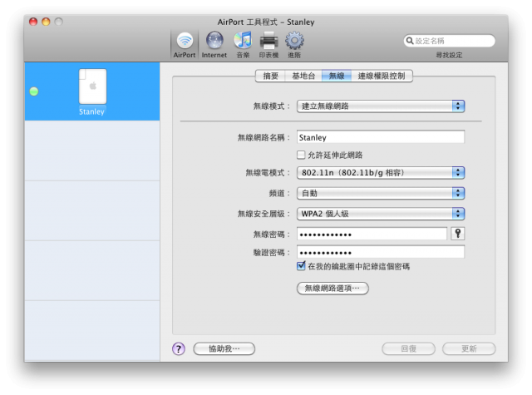This screenshot has width=532, height=395.
Task: Open the AirPort toolbar section
Action: point(185,45)
